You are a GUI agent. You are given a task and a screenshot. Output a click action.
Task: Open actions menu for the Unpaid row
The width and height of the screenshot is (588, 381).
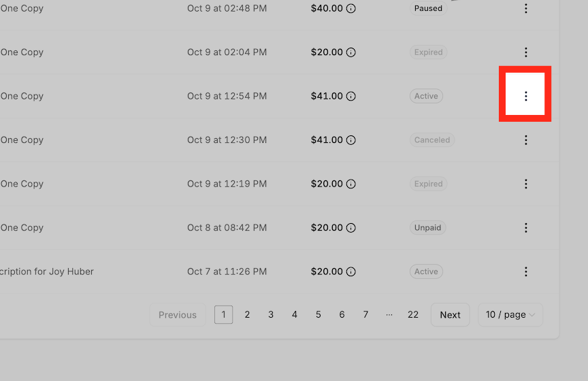coord(526,228)
